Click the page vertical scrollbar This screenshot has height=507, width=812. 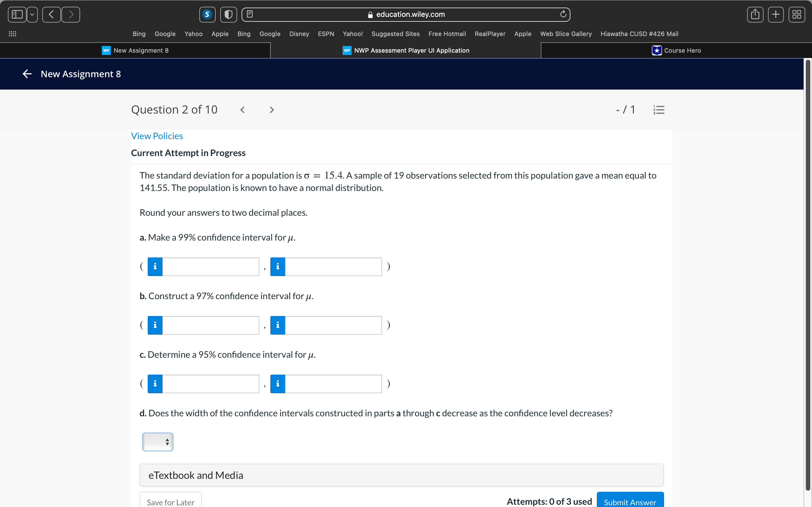(808, 268)
